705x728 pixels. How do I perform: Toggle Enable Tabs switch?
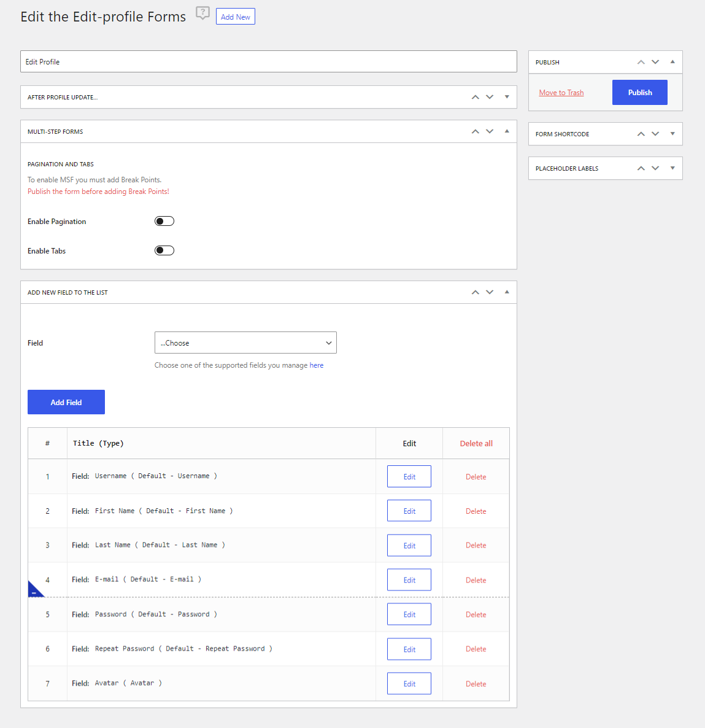(x=164, y=250)
